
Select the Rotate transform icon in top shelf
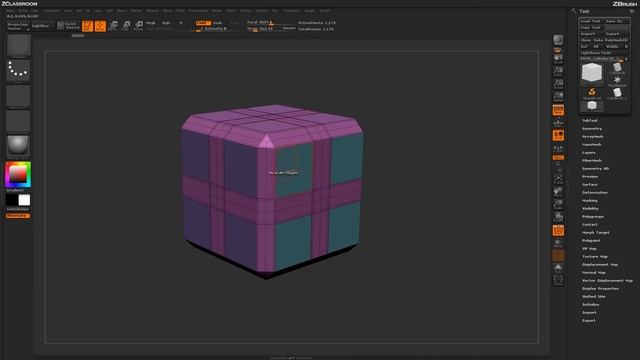[139, 26]
